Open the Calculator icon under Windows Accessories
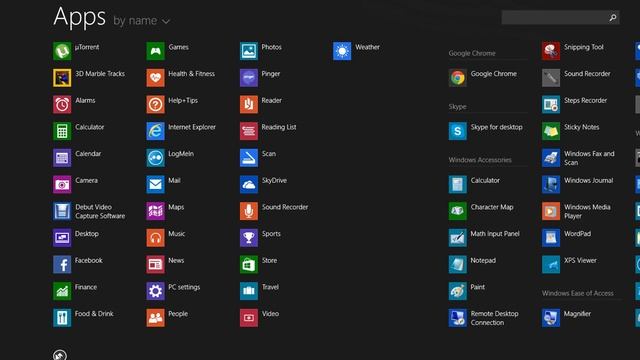Viewport: 640px width, 360px height. coord(458,184)
